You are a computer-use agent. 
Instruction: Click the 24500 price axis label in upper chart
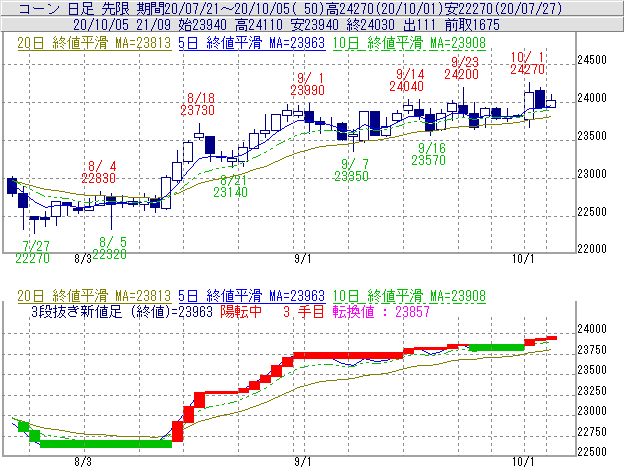592,60
